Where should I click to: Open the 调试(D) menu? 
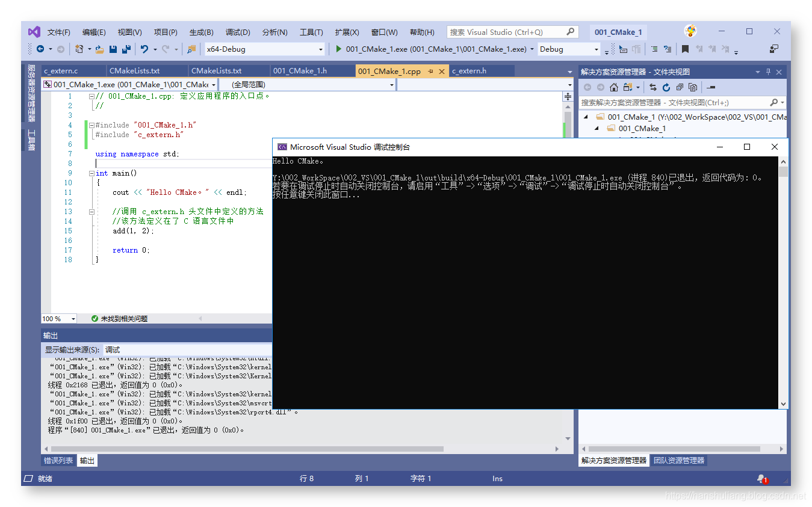(238, 32)
